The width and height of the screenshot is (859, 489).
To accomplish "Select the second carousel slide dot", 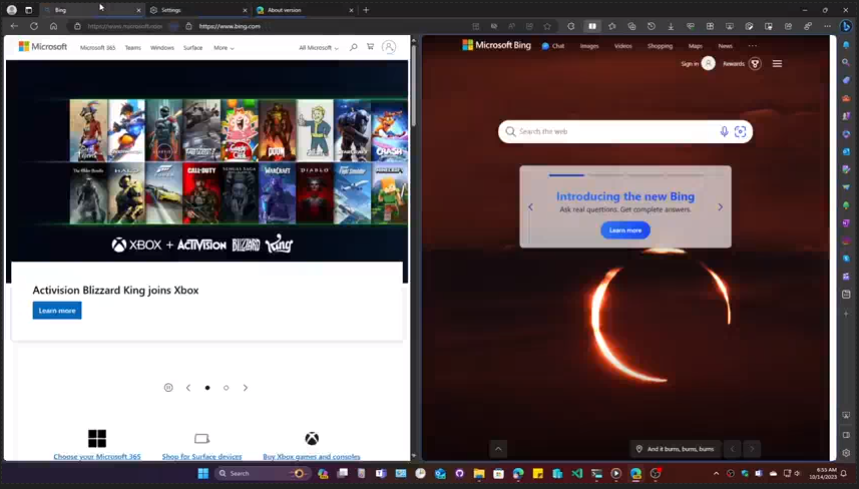I will [x=226, y=388].
